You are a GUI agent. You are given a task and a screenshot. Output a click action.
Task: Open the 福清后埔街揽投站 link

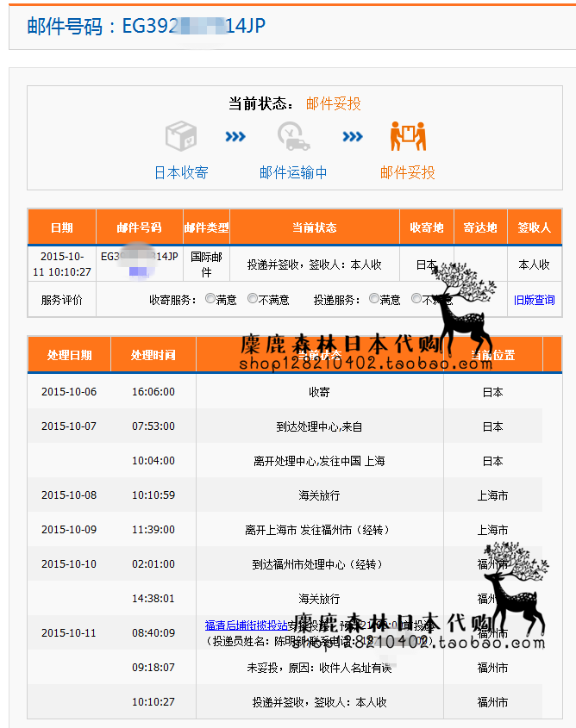(x=247, y=625)
